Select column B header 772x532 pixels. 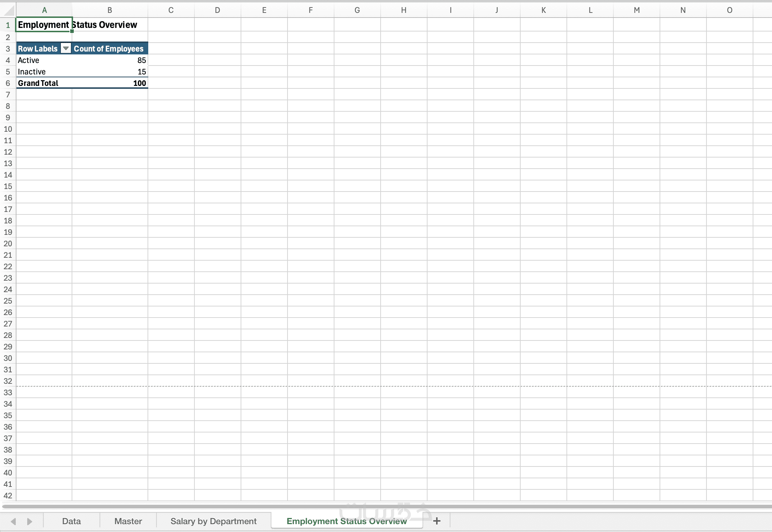click(x=110, y=10)
